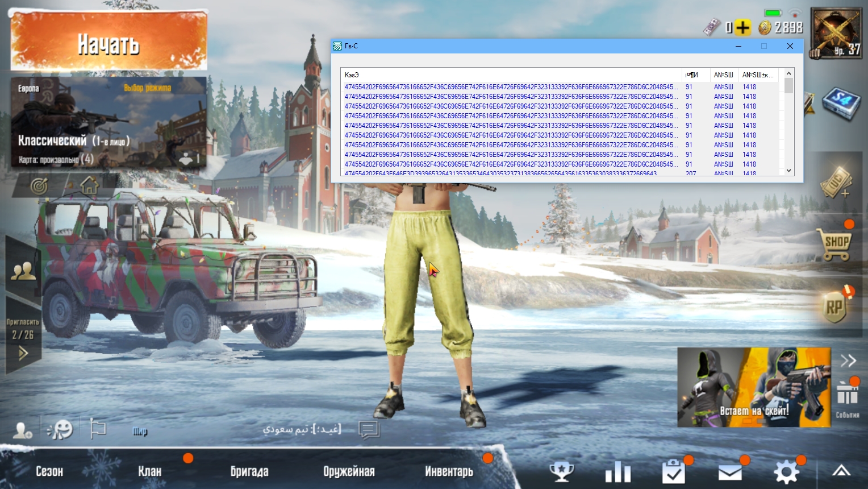Screen dimensions: 868x489
Task: Click the UC cash icon at top
Action: pos(712,27)
